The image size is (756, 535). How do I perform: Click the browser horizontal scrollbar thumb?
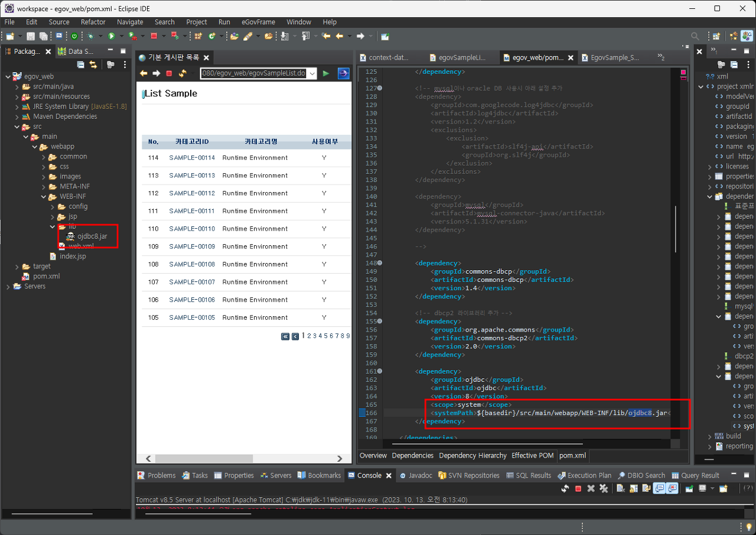204,459
